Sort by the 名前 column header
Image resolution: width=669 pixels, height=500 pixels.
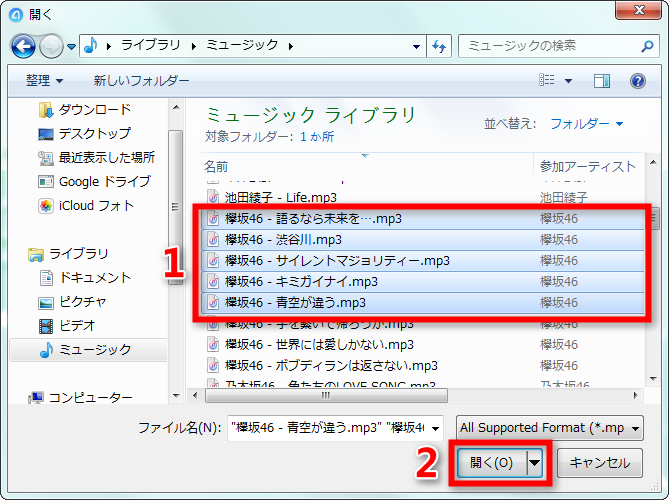point(368,166)
